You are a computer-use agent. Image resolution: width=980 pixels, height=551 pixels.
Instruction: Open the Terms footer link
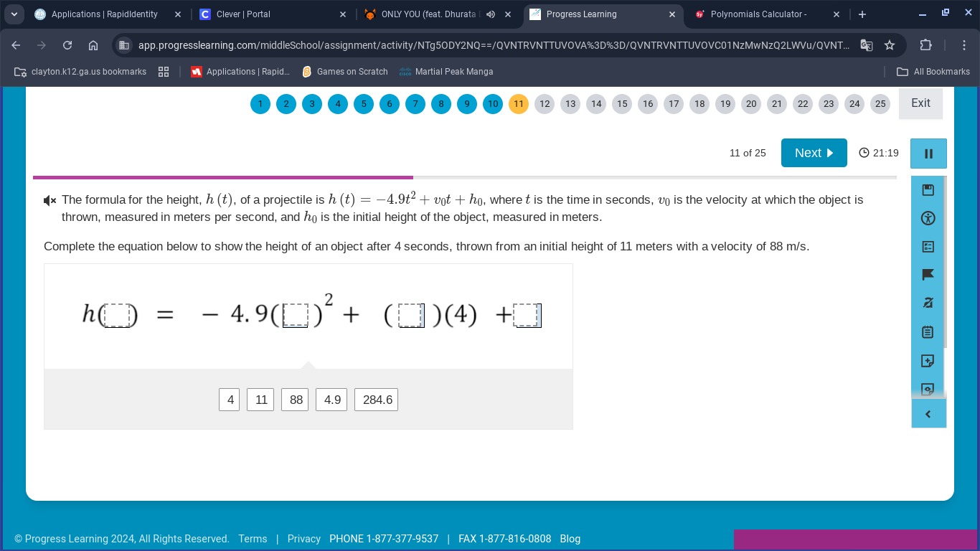coord(253,539)
